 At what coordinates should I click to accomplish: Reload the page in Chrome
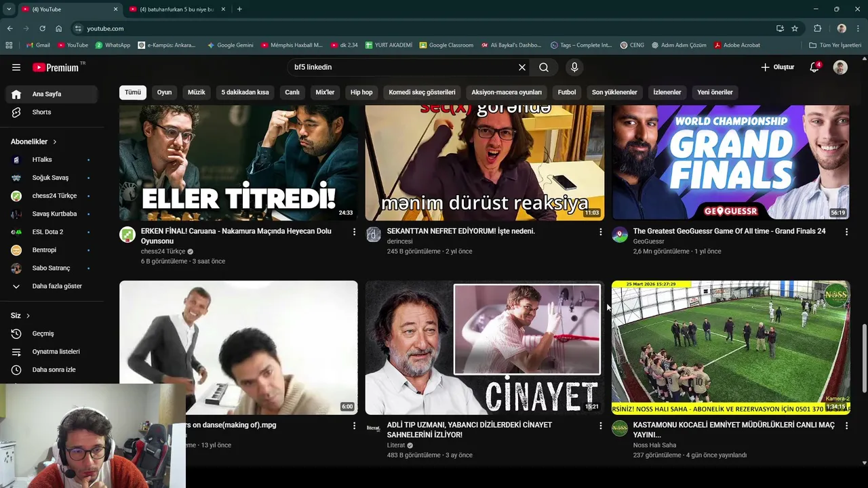click(42, 28)
